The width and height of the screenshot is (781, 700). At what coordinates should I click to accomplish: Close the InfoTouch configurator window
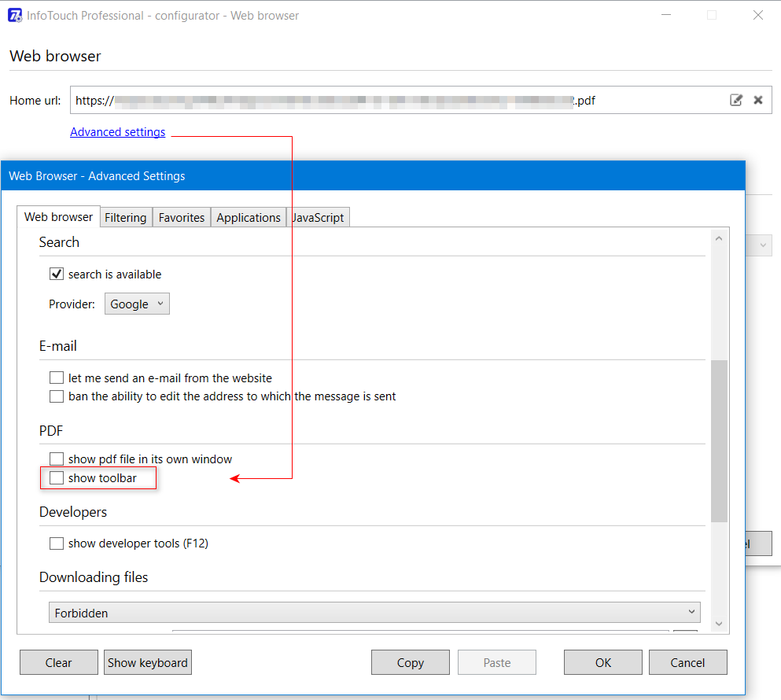pos(758,16)
